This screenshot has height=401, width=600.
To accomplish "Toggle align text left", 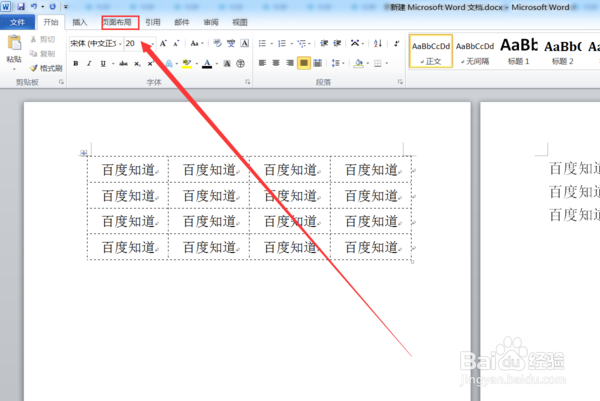I will [x=262, y=63].
